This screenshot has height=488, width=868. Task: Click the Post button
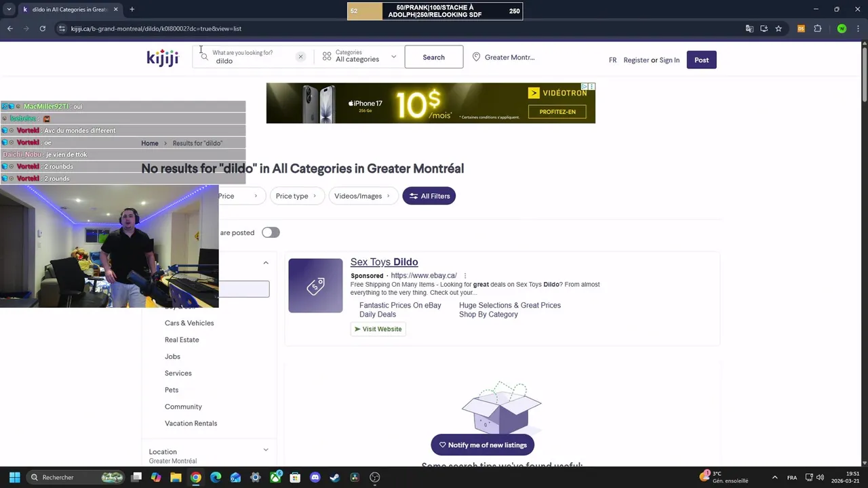coord(701,60)
